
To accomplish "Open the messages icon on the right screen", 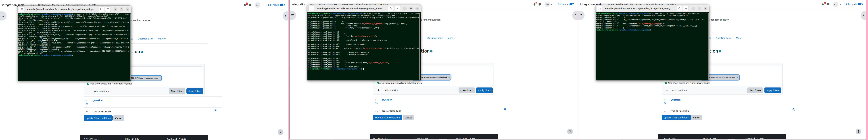I will coord(828,4).
